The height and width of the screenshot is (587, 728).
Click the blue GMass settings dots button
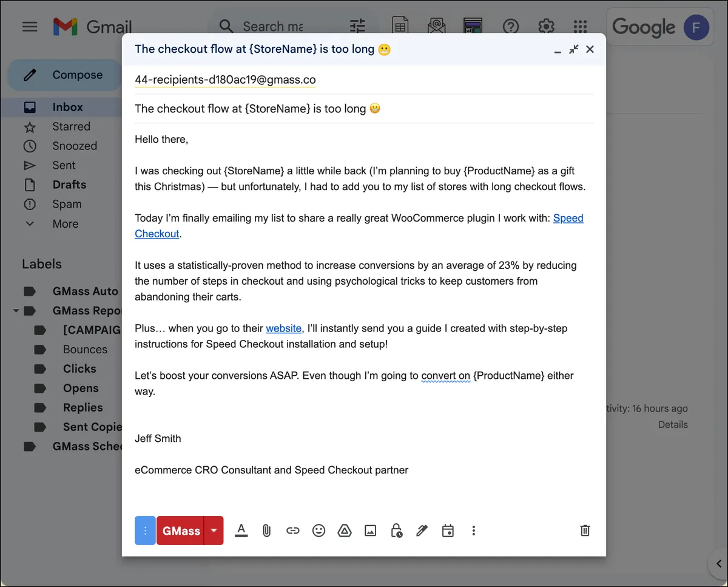tap(145, 531)
